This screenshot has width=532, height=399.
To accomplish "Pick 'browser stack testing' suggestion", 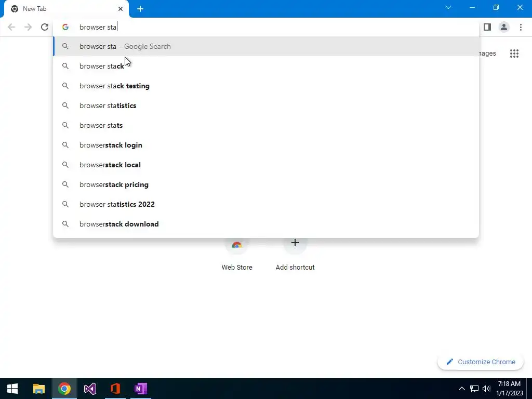I will pos(267,86).
